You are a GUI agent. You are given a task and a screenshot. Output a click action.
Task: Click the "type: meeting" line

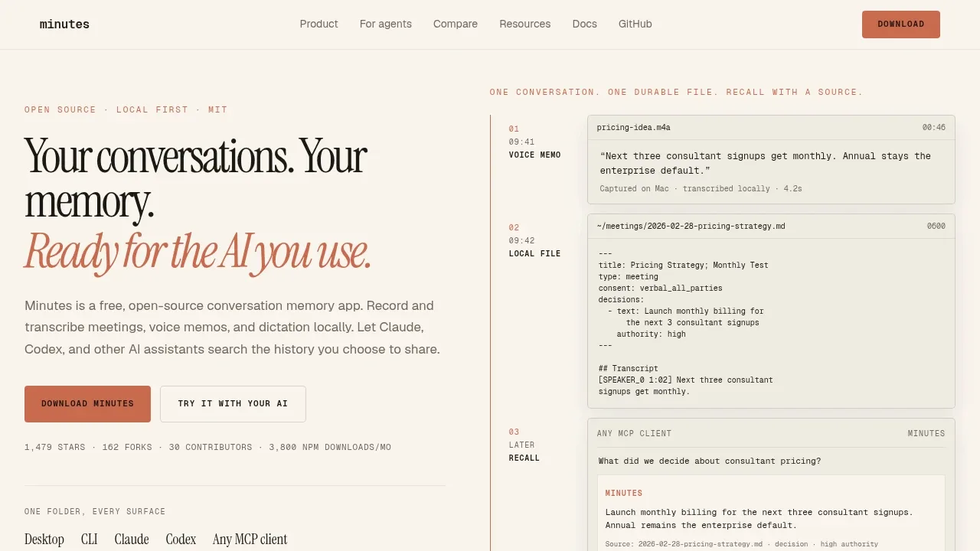(629, 277)
